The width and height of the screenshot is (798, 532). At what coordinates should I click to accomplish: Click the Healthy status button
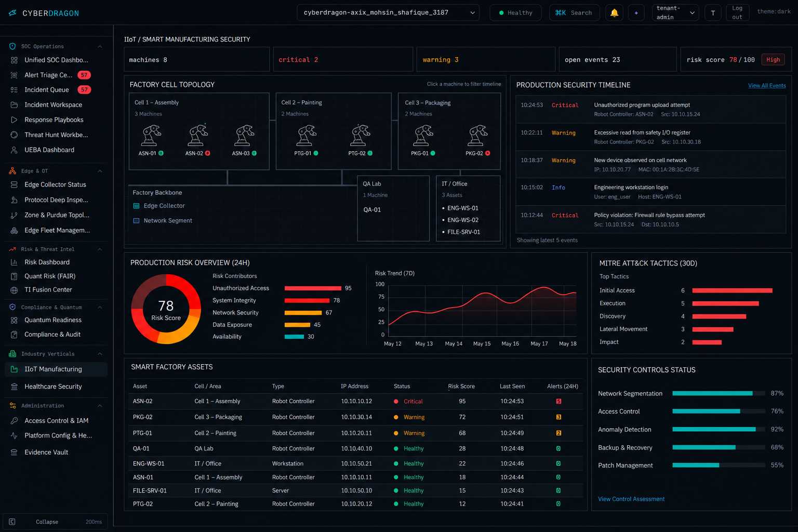(x=515, y=13)
